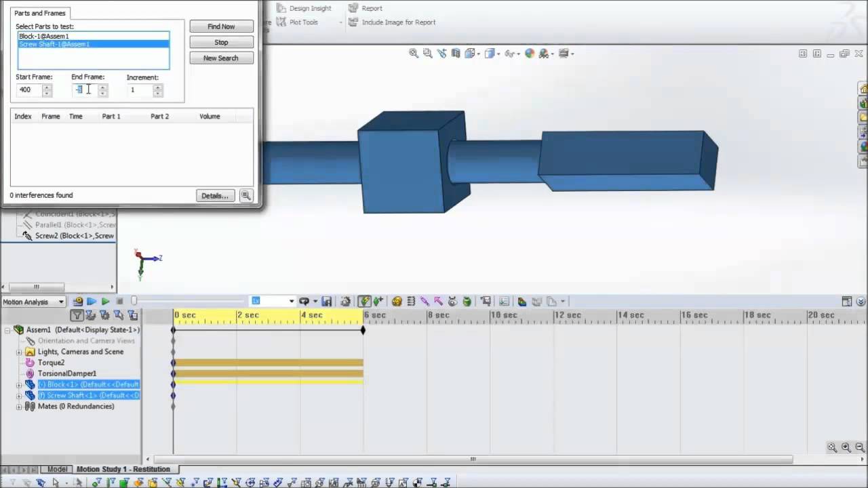Viewport: 868px width, 488px height.
Task: Open the Section View tool
Action: point(456,54)
